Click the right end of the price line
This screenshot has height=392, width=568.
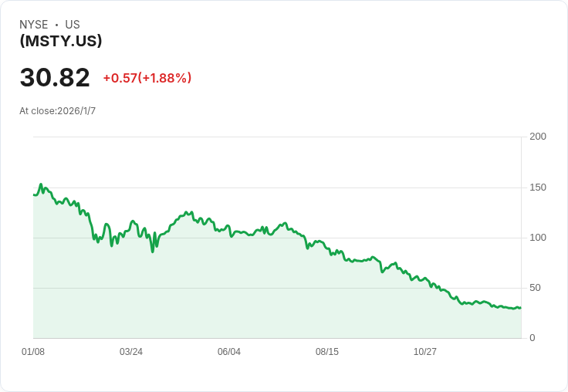520,308
